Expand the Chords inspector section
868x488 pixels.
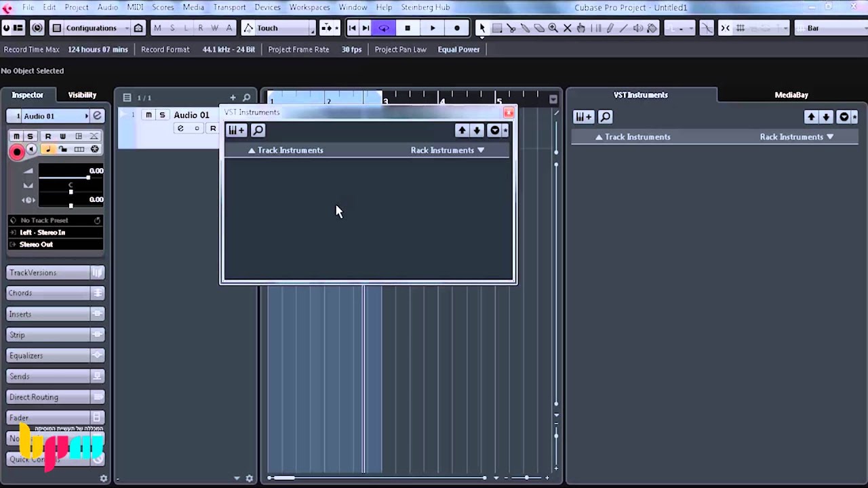coord(55,293)
